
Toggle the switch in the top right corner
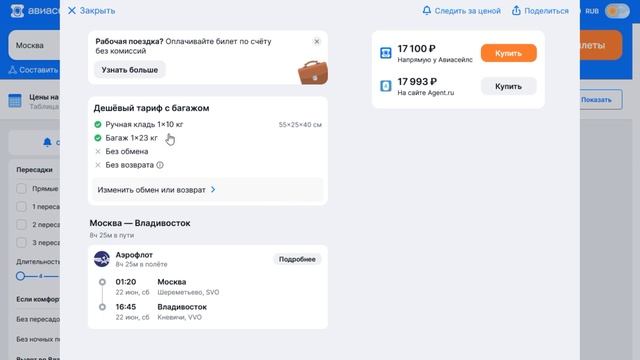click(x=617, y=11)
